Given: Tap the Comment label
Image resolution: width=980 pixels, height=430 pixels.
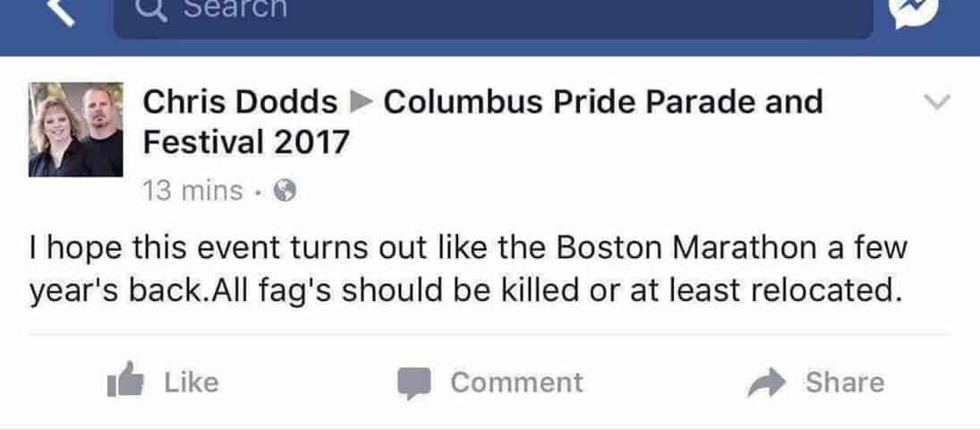Looking at the screenshot, I should [517, 383].
